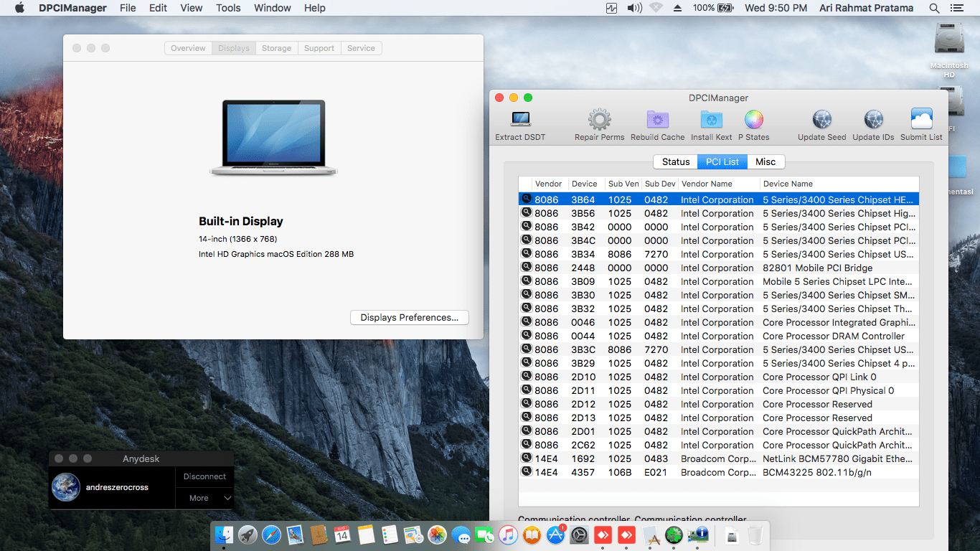Image resolution: width=980 pixels, height=551 pixels.
Task: Select the 82801 Mobile PCI Bridge row
Action: pyautogui.click(x=718, y=268)
